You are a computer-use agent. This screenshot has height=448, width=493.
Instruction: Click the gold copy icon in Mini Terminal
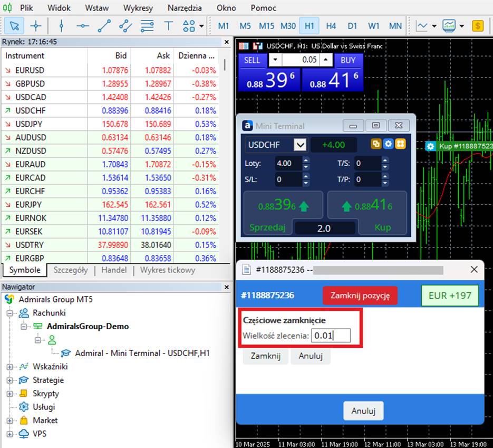tap(376, 144)
